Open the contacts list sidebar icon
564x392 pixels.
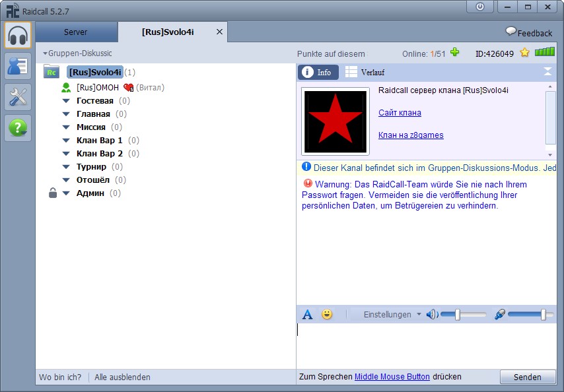tap(18, 66)
